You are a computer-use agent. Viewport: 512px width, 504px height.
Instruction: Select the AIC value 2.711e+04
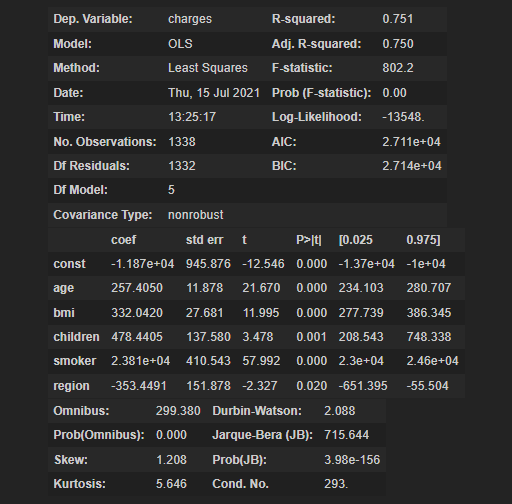click(411, 142)
